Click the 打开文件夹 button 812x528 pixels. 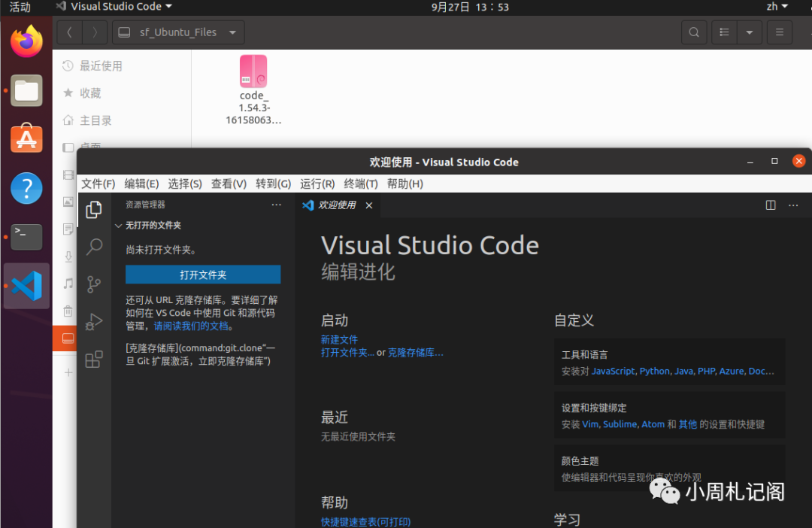coord(203,275)
